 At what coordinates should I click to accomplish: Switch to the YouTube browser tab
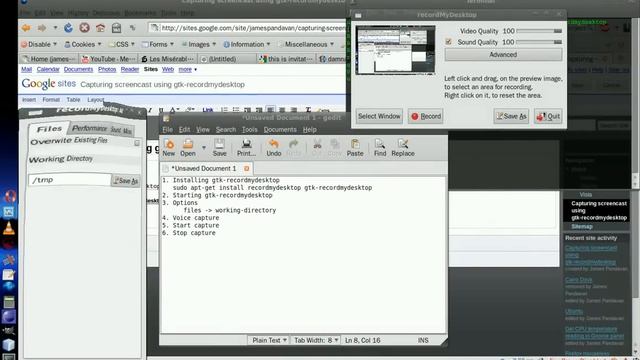click(x=109, y=59)
